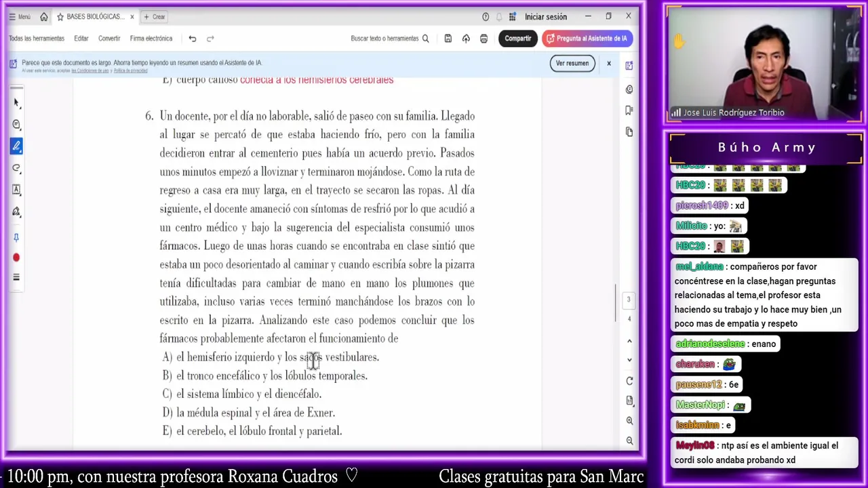Image resolution: width=868 pixels, height=488 pixels.
Task: Open the Política de privacidad link
Action: coord(130,70)
